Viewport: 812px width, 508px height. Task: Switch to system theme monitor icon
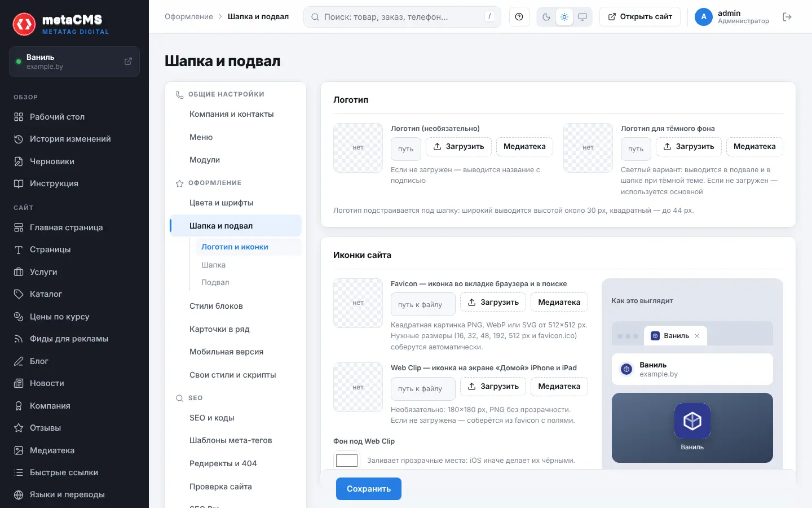(582, 17)
